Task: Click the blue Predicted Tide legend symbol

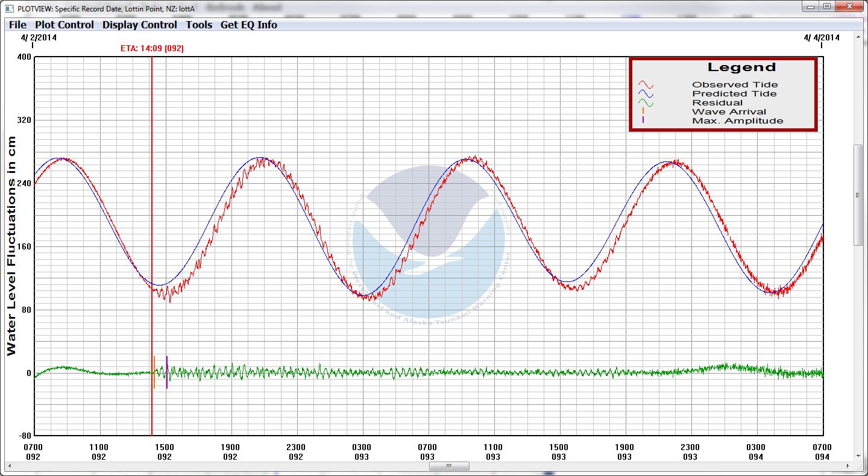Action: (x=646, y=94)
